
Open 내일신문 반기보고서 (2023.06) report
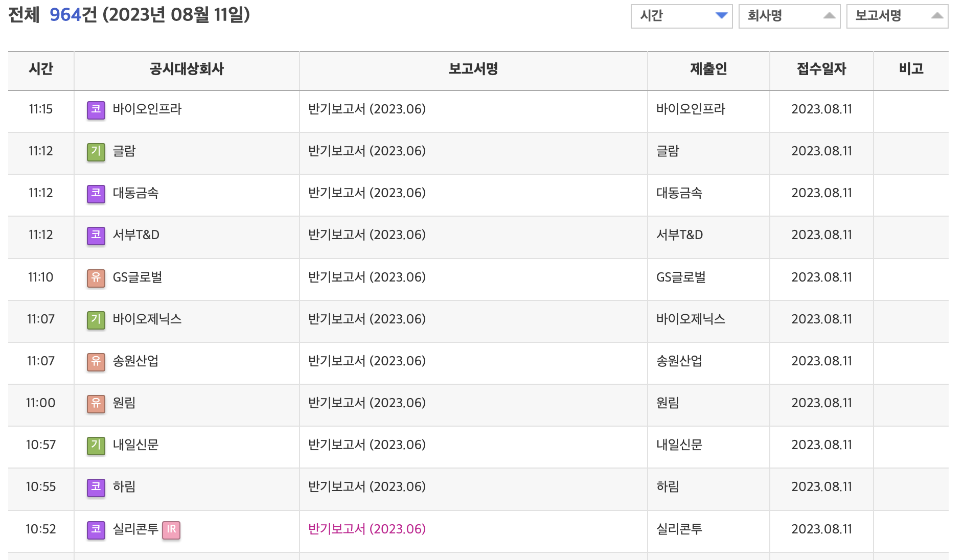367,445
